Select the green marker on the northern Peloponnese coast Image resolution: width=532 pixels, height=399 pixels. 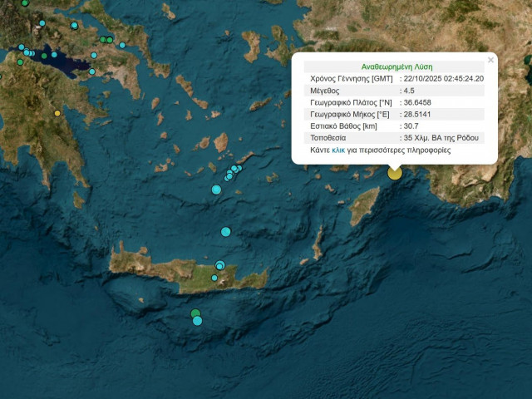(20, 62)
